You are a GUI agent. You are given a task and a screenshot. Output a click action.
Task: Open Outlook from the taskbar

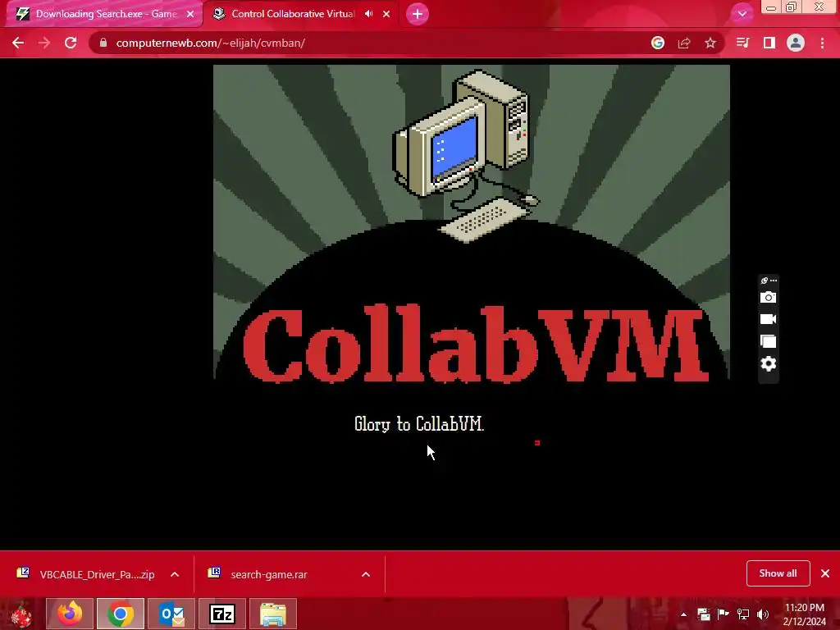171,614
